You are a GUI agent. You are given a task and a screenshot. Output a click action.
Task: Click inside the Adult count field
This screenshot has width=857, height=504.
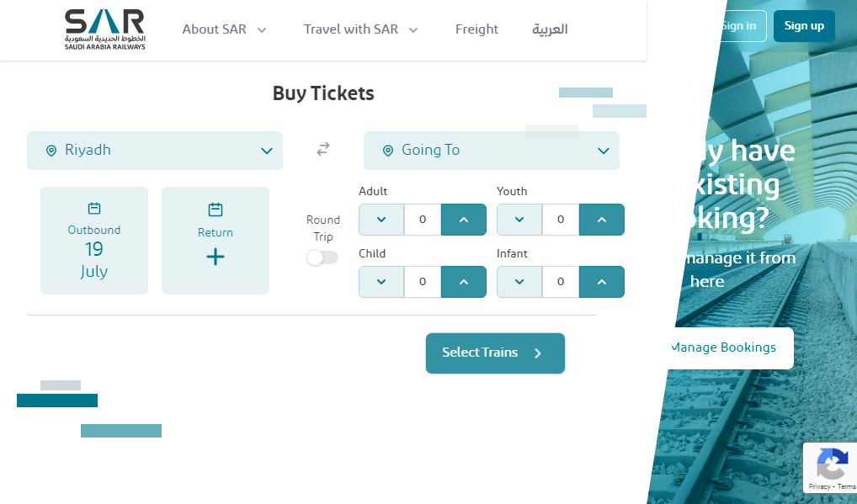click(x=423, y=220)
